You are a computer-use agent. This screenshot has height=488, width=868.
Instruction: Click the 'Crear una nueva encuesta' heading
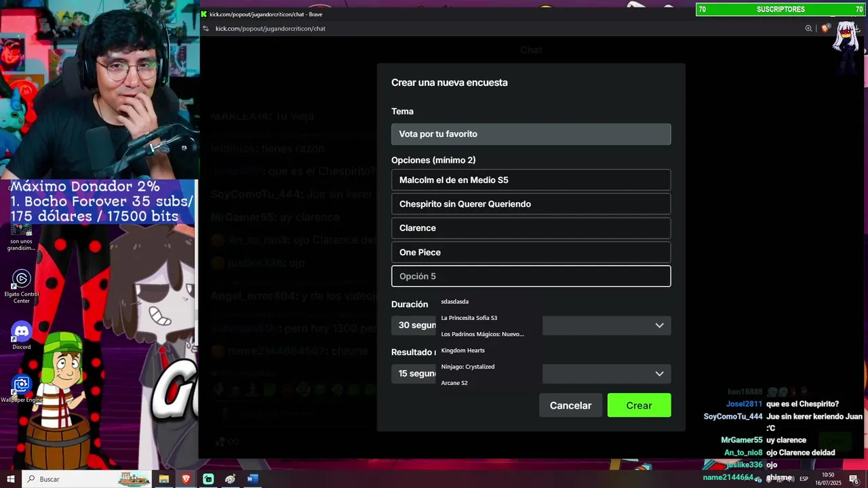[x=449, y=83]
